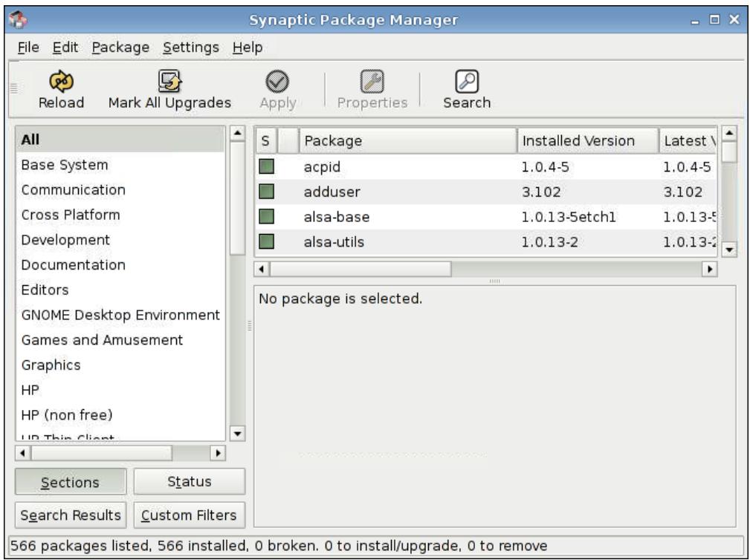This screenshot has height=560, width=750.
Task: Click Mark All Upgrades icon
Action: coord(169,81)
